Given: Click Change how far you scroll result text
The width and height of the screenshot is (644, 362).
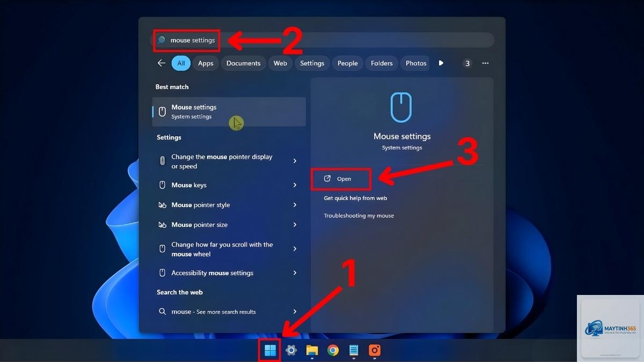Looking at the screenshot, I should (222, 249).
